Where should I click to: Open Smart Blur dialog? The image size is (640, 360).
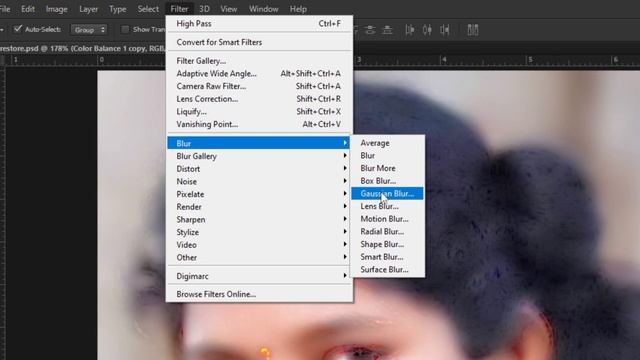387,257
